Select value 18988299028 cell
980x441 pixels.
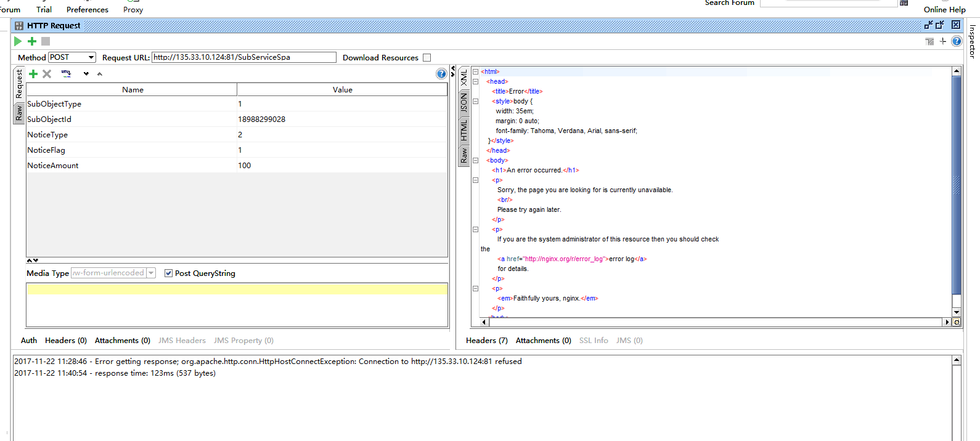[x=342, y=119]
